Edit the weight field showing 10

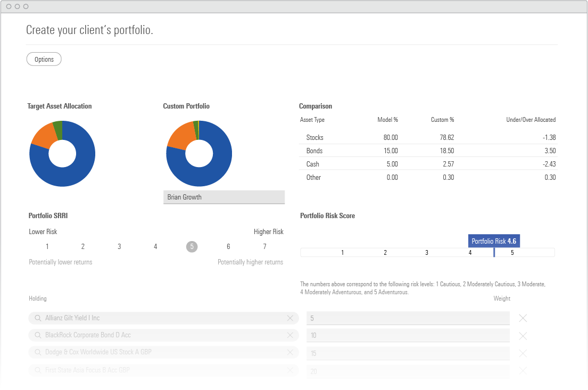pos(408,336)
